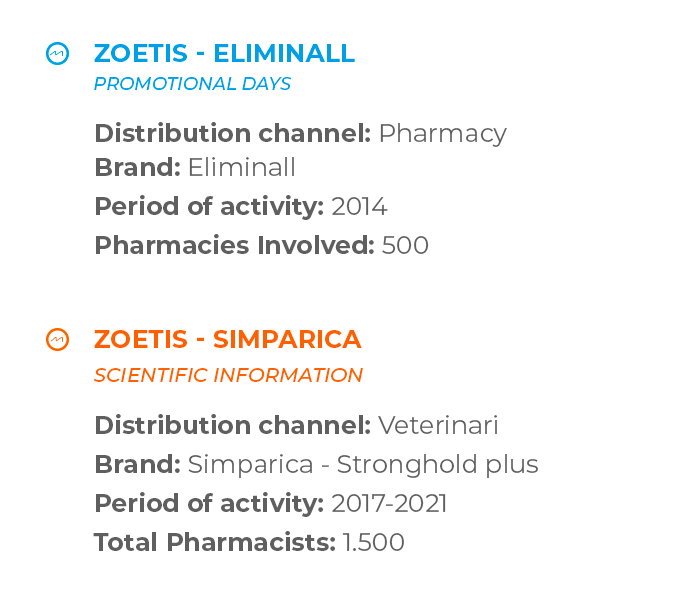
Task: Click the Pharmacies Involved: 500 line
Action: coord(262,245)
